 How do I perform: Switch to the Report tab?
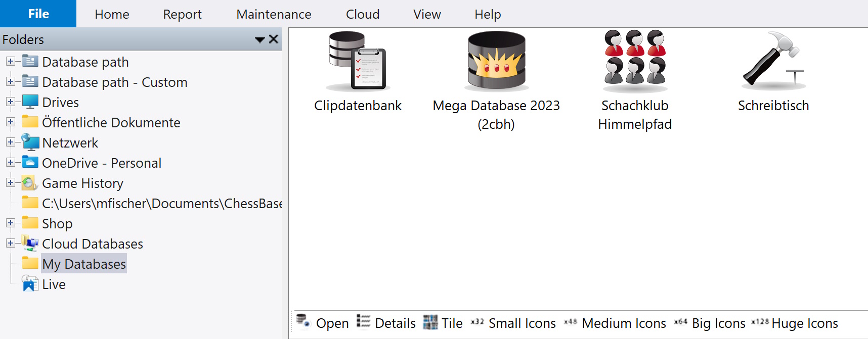182,14
